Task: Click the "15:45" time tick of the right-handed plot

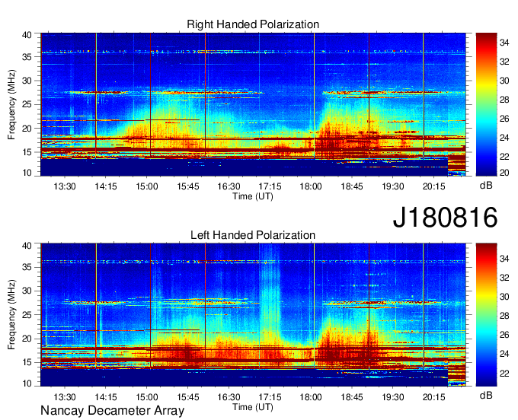Action: [187, 186]
